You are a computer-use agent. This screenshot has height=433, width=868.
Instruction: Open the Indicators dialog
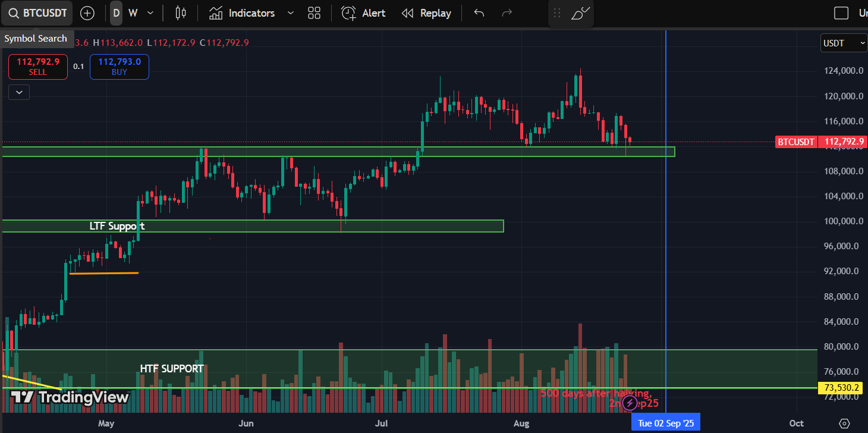242,13
